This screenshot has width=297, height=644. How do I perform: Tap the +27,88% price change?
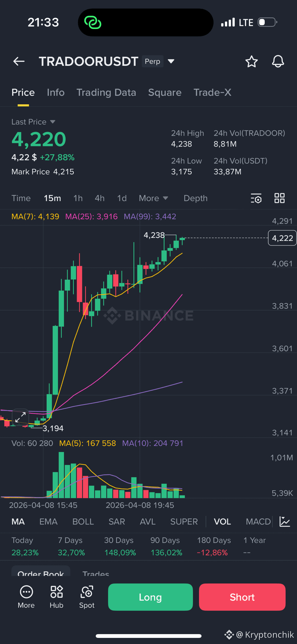[x=57, y=157]
